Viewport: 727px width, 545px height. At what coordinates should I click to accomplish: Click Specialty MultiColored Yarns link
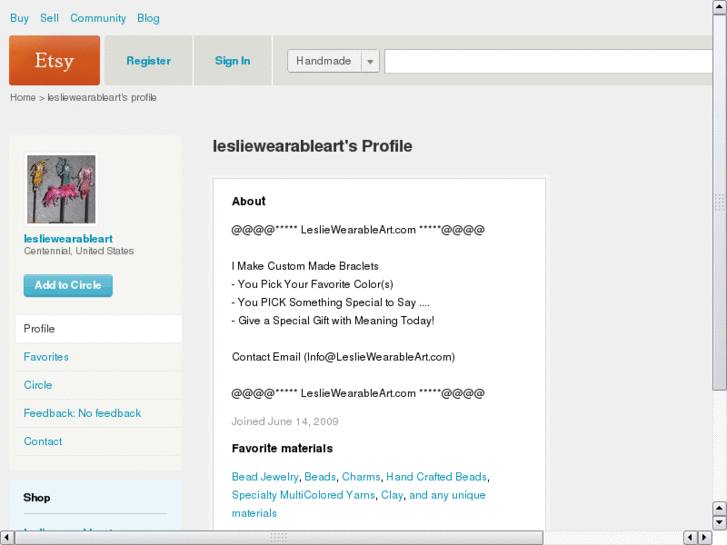[303, 495]
